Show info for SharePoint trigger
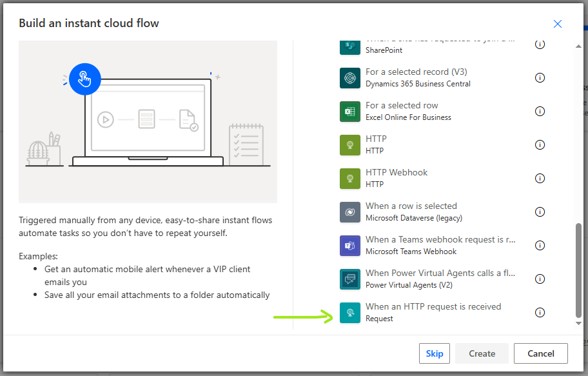588x376 pixels. click(540, 45)
